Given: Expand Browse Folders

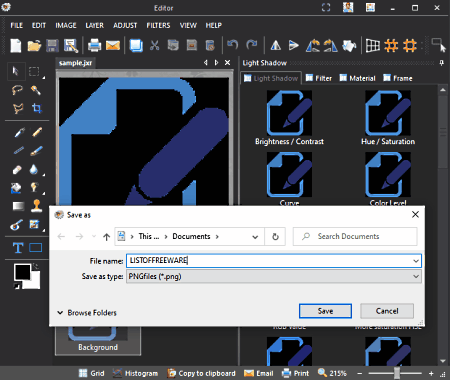Looking at the screenshot, I should click(87, 313).
